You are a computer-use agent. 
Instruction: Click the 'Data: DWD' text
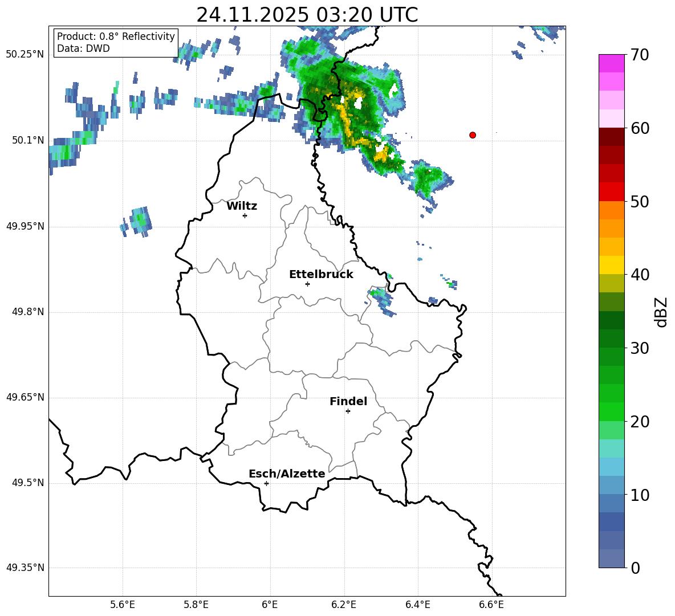click(83, 48)
